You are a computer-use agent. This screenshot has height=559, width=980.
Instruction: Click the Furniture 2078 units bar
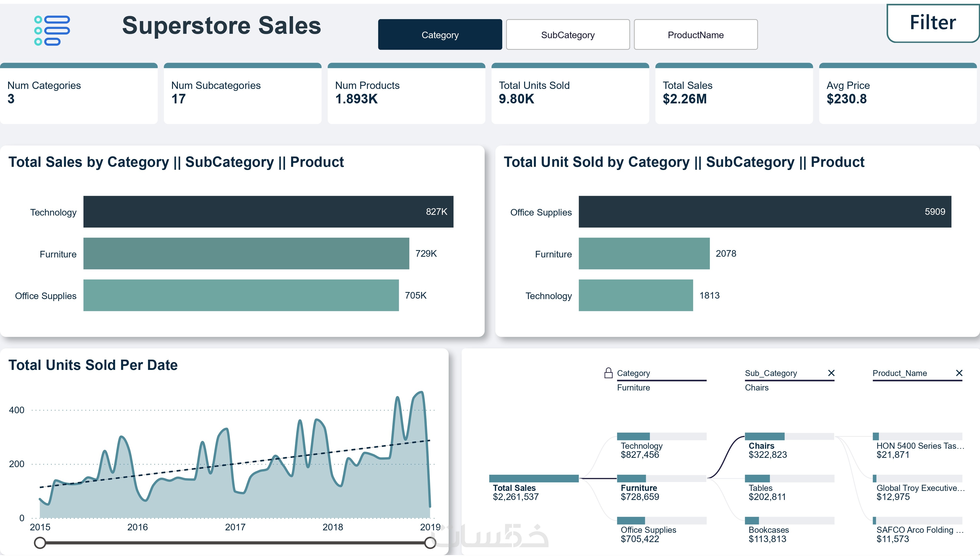tap(644, 253)
